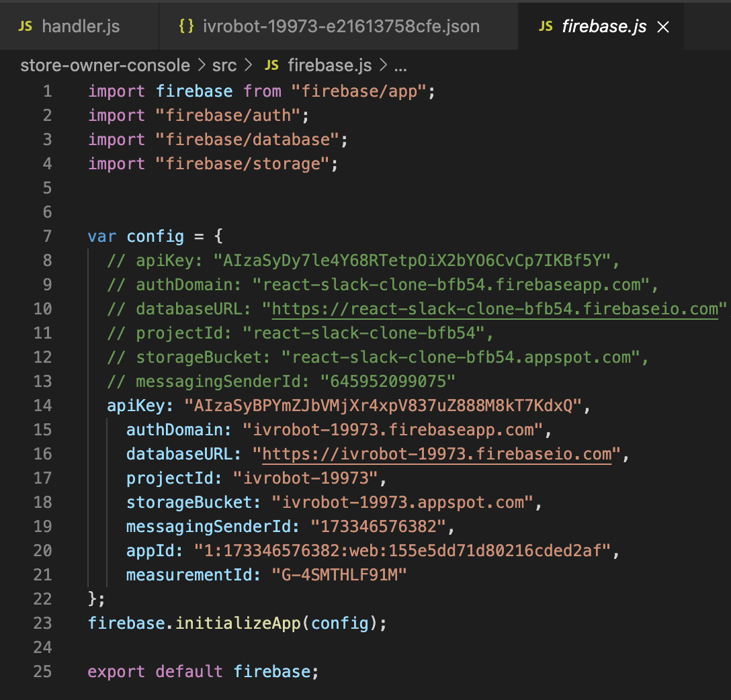The width and height of the screenshot is (731, 700).
Task: Click the "firebase/auth" import string
Action: pos(228,115)
